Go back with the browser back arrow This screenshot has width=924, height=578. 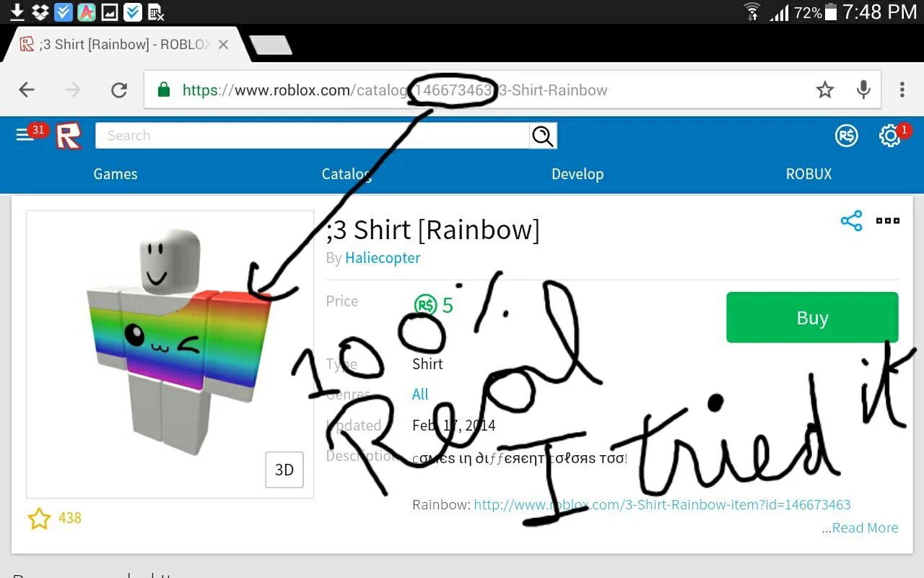click(x=27, y=90)
